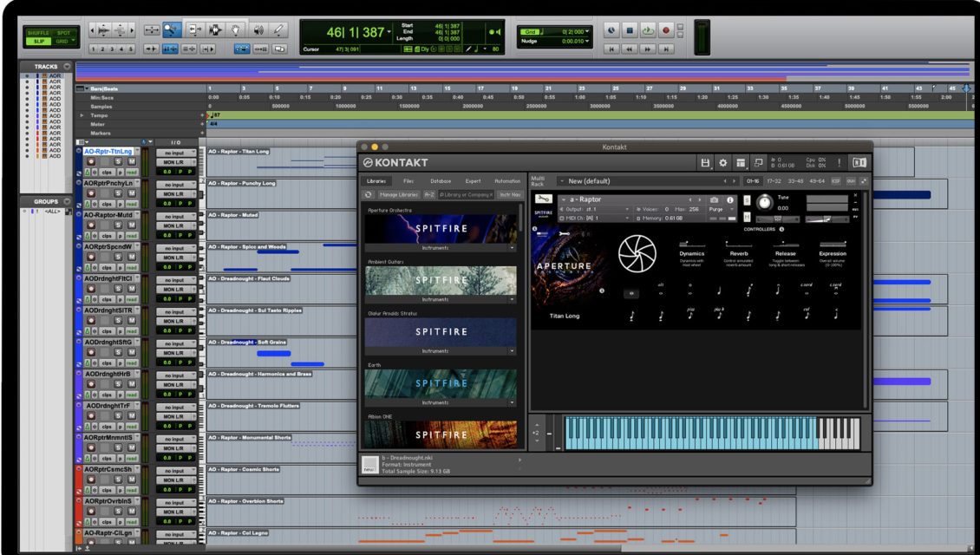The width and height of the screenshot is (980, 555).
Task: Solo the AORptrSpcndW track
Action: tap(117, 258)
